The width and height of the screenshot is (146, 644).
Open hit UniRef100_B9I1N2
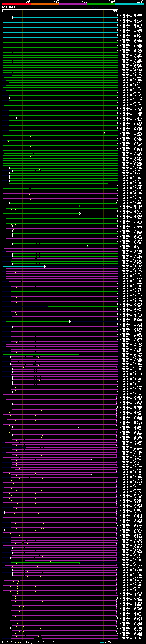pyautogui.click(x=131, y=15)
